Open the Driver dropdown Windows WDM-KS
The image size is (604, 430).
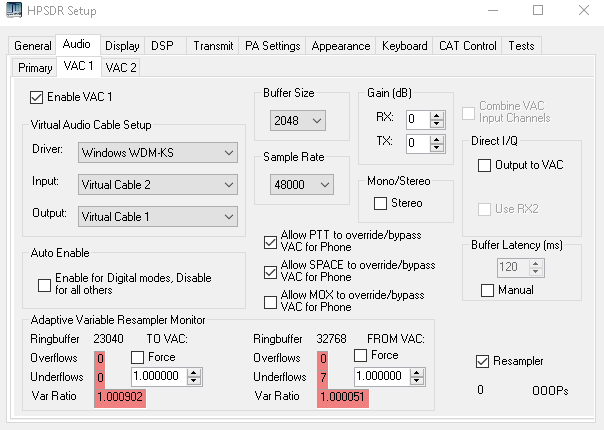(157, 152)
